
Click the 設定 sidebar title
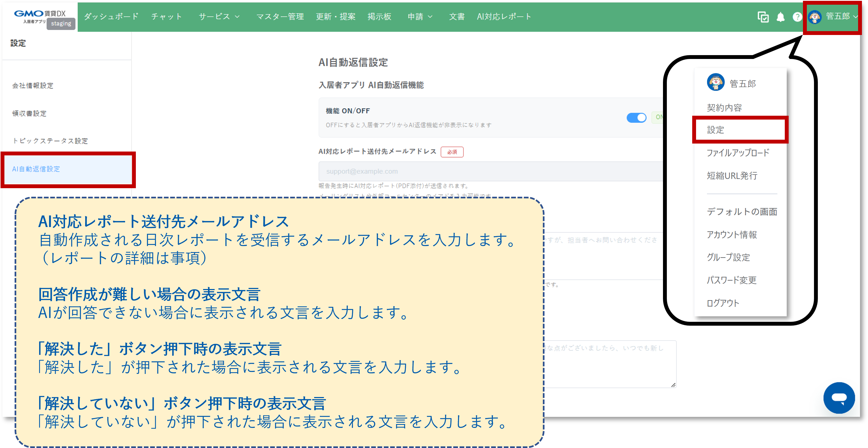[x=18, y=43]
